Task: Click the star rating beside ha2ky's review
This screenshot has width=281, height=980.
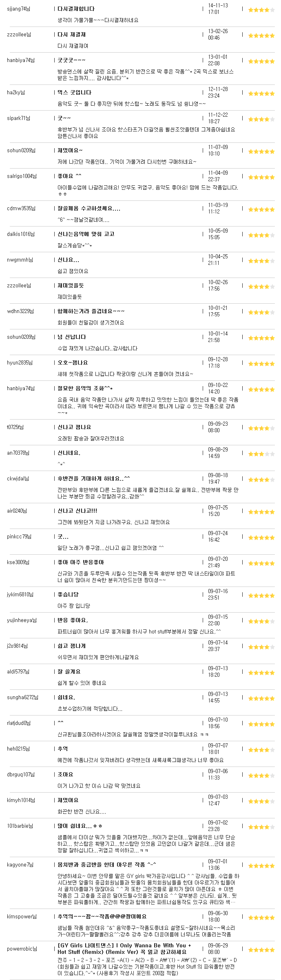Action: tap(261, 93)
